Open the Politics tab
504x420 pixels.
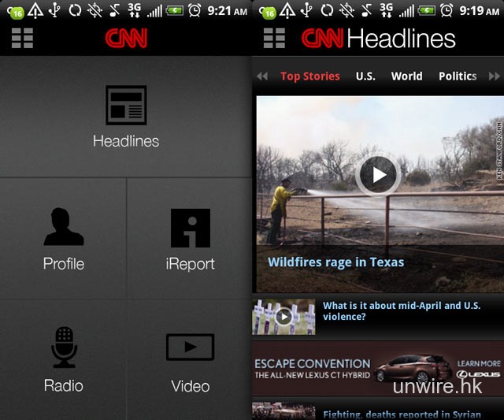(458, 76)
